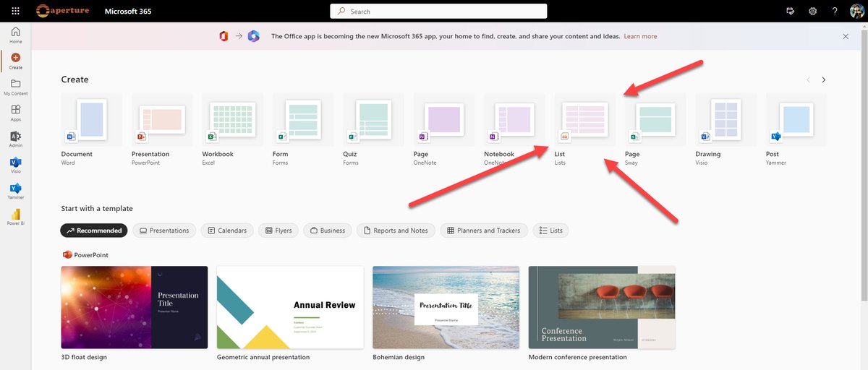The height and width of the screenshot is (370, 868).
Task: Create a new Excel Workbook
Action: pos(231,129)
